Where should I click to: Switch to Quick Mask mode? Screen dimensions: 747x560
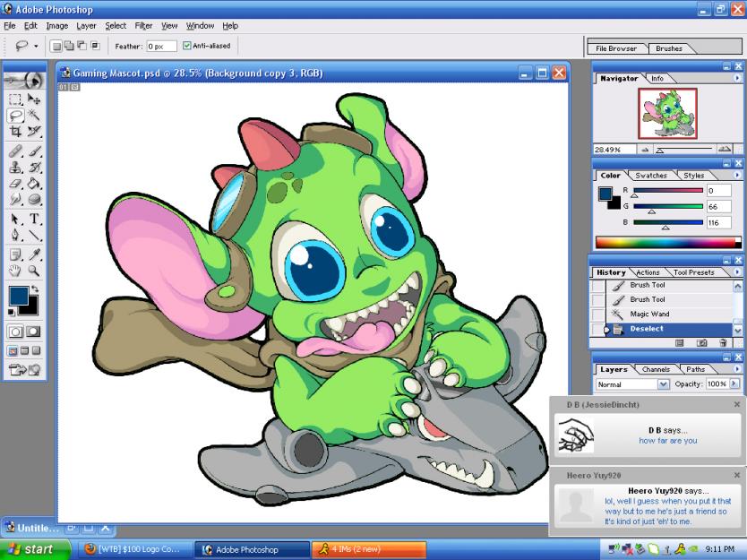35,332
